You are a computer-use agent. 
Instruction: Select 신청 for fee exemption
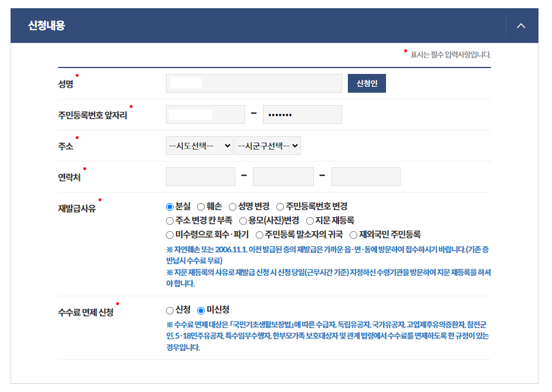click(170, 310)
